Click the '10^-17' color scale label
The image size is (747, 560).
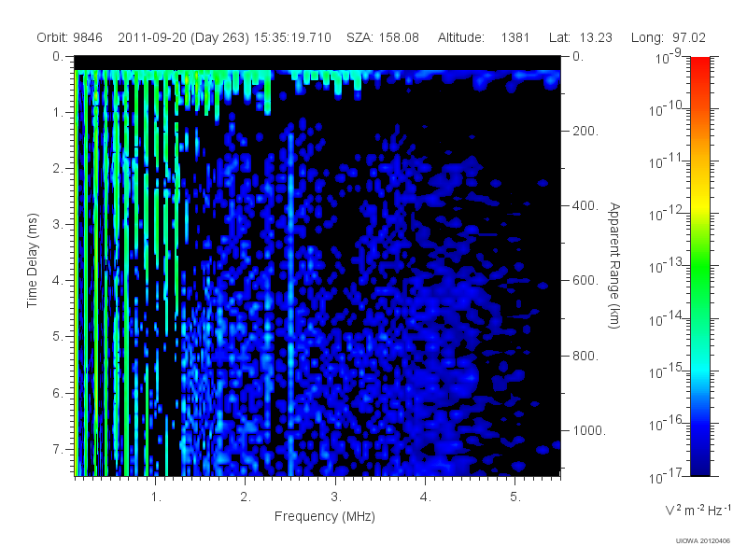tap(666, 476)
